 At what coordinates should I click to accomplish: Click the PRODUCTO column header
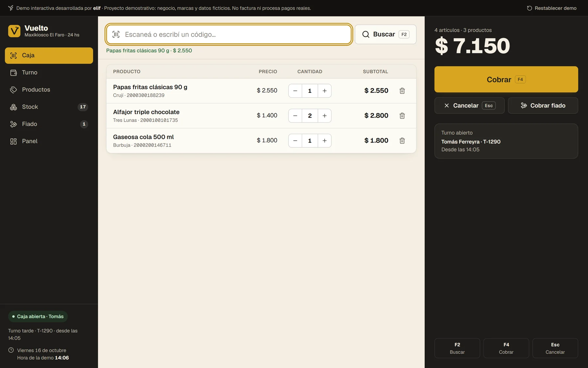[x=127, y=72]
